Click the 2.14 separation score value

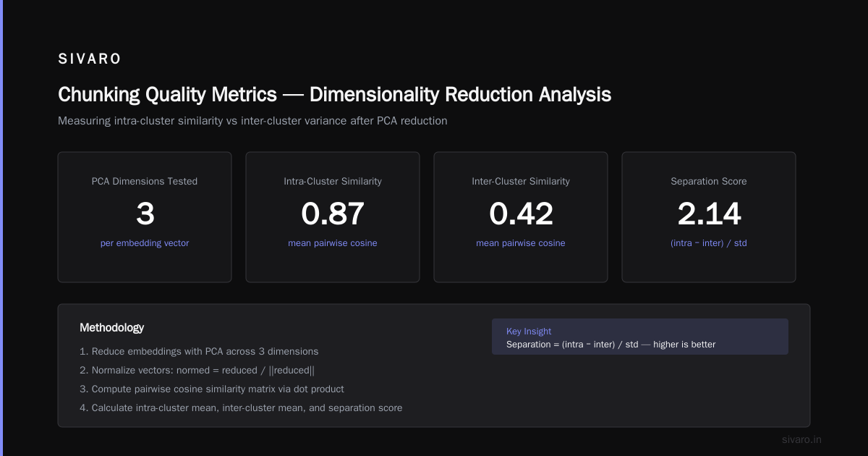[709, 214]
